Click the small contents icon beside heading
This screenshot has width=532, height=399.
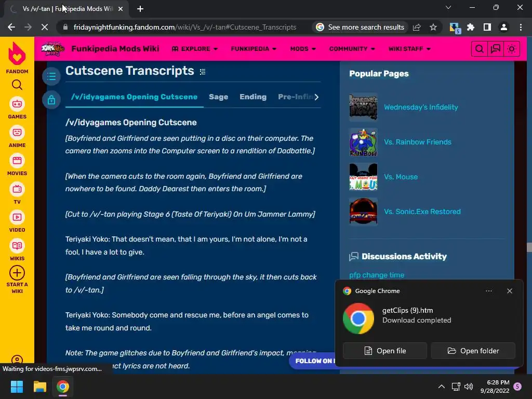click(x=203, y=72)
